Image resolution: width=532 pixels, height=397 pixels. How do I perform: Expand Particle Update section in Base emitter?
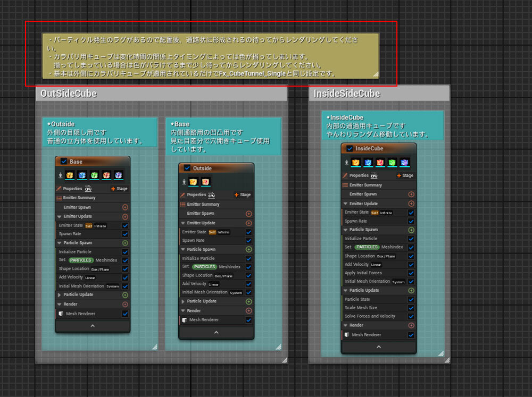pos(60,294)
